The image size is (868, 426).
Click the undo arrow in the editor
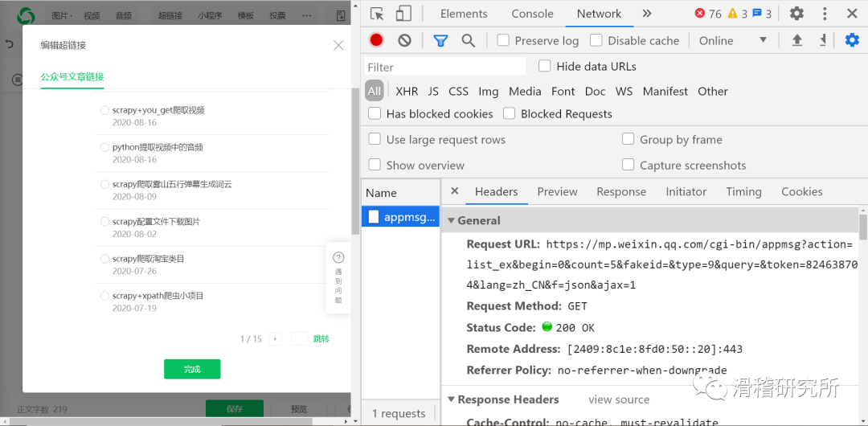click(x=10, y=43)
